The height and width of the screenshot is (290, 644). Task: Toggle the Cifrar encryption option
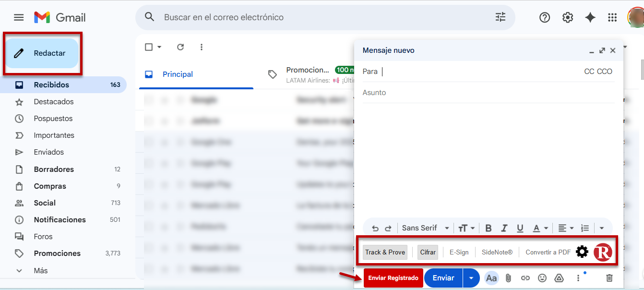[x=428, y=252]
